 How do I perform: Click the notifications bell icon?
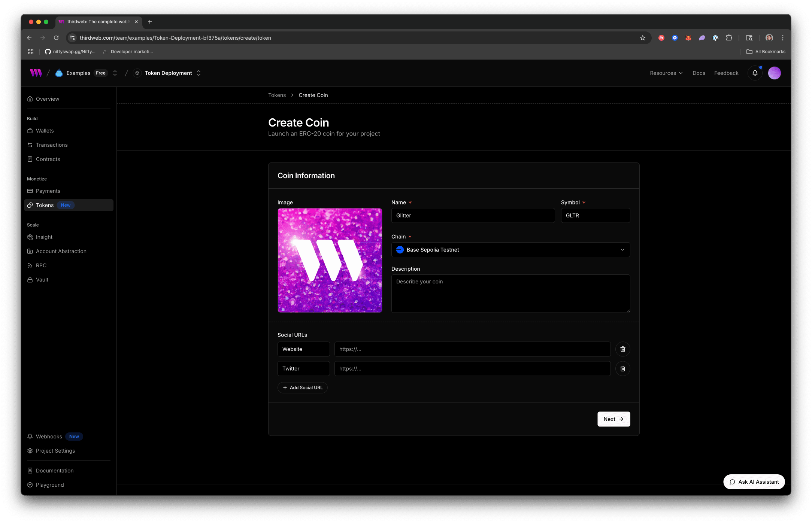point(755,73)
